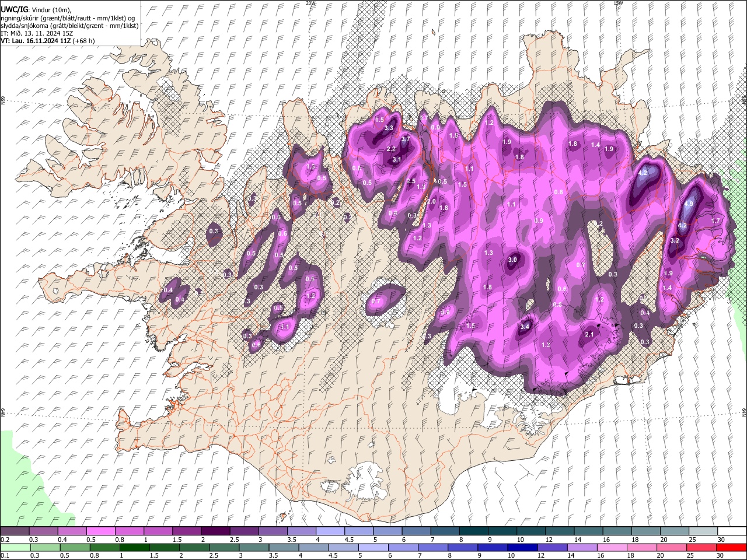The width and height of the screenshot is (747, 560).
Task: Click the 3.2 precipitation value on the map
Action: pyautogui.click(x=675, y=240)
